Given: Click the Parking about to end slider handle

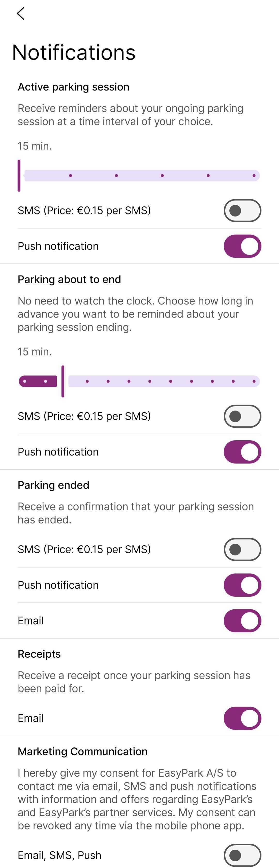Looking at the screenshot, I should pos(63,381).
